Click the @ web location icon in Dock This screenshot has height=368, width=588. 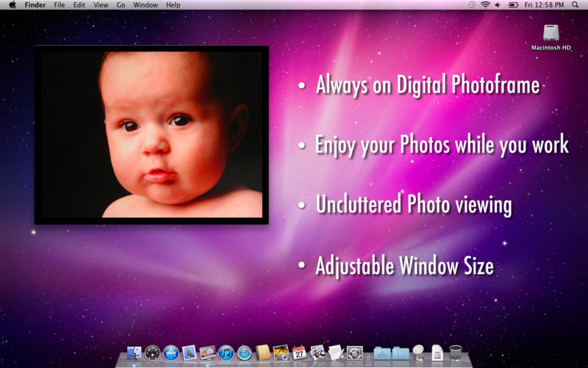click(418, 353)
